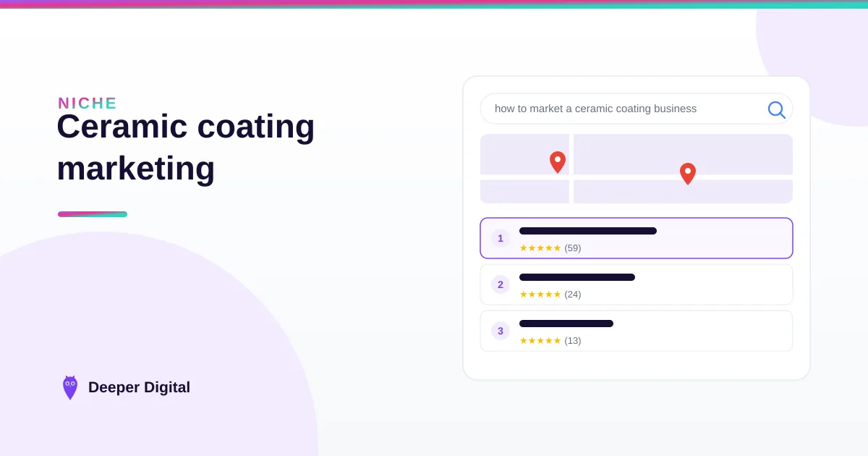Click the "(24)" review count
This screenshot has width=868, height=456.
tap(573, 294)
